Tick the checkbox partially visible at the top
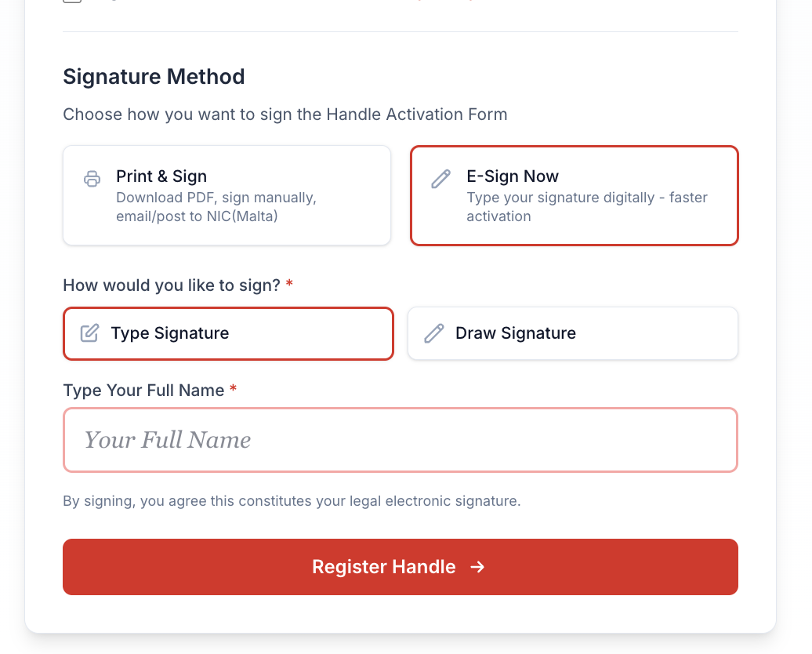Viewport: 812px width, 654px height. point(71,2)
